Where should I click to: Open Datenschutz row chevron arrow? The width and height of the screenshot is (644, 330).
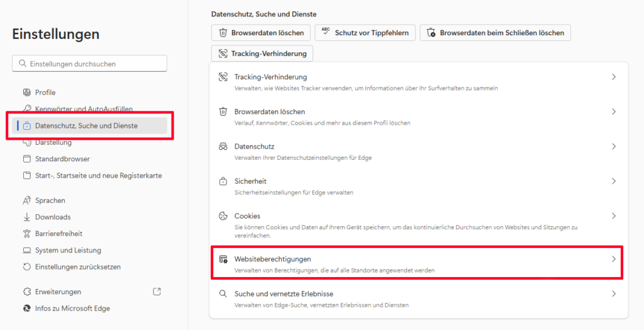614,146
